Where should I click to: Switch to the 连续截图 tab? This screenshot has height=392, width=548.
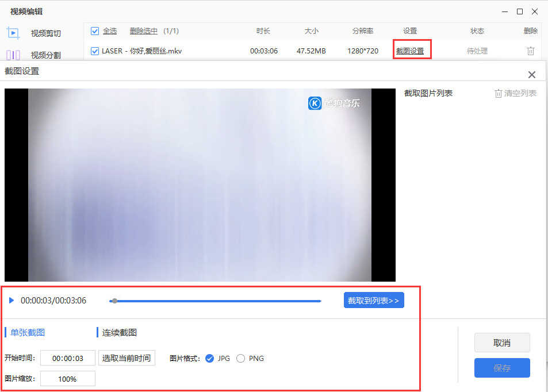(x=119, y=332)
